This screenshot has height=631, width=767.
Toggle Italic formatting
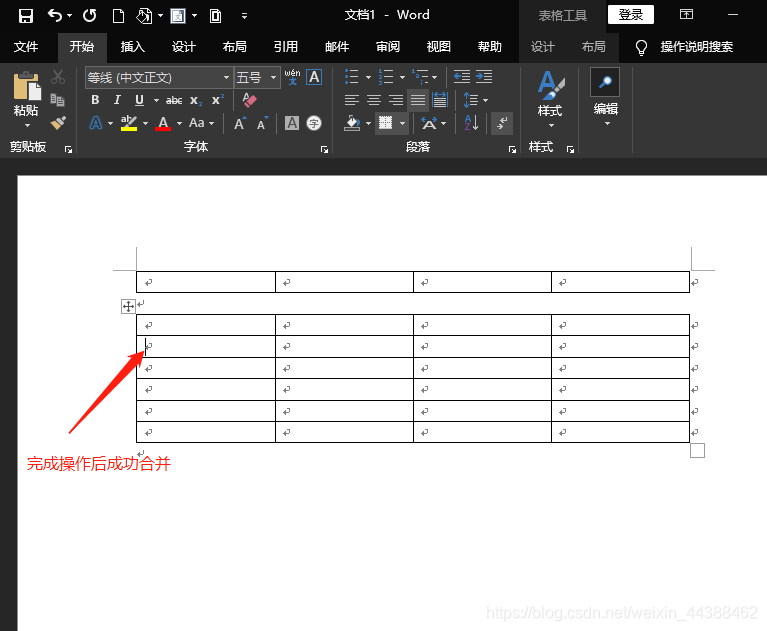[117, 100]
